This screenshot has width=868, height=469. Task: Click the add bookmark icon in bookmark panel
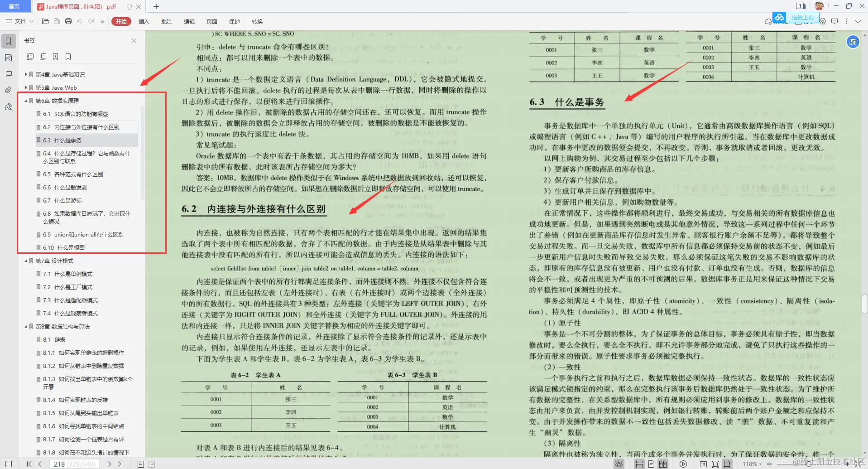click(56, 56)
